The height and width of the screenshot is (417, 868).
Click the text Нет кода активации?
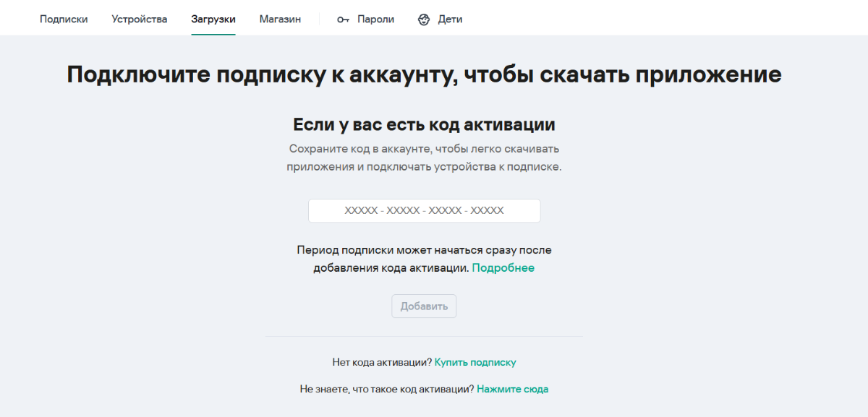tap(382, 362)
